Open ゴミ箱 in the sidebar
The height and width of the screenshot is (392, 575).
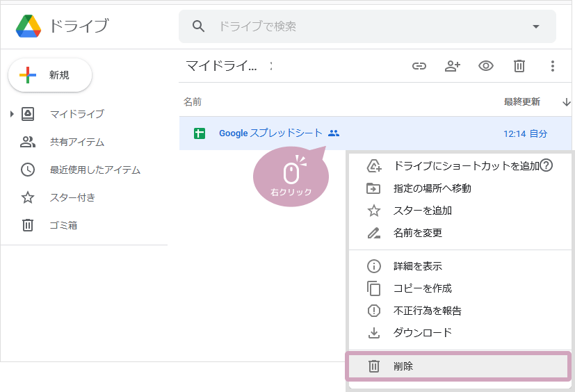point(63,225)
